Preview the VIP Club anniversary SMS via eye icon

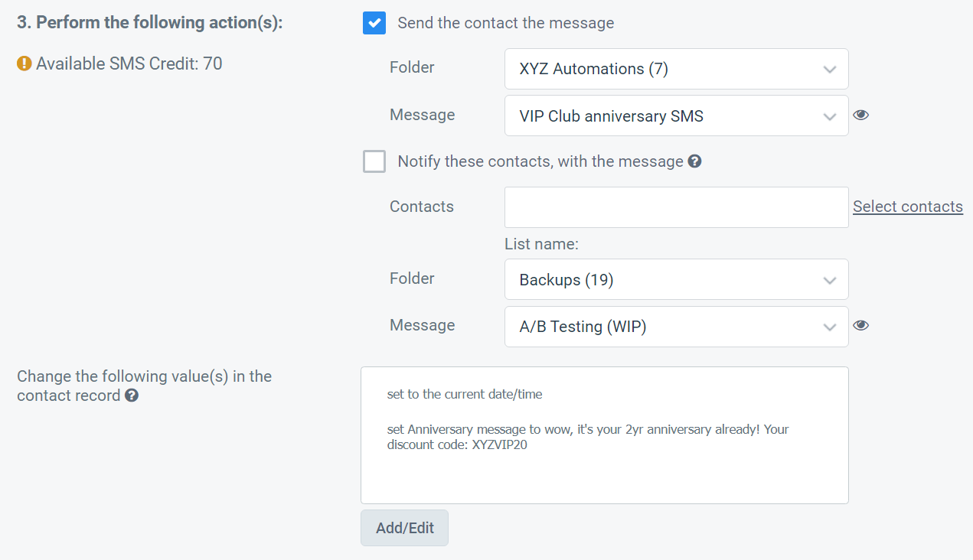(x=861, y=116)
